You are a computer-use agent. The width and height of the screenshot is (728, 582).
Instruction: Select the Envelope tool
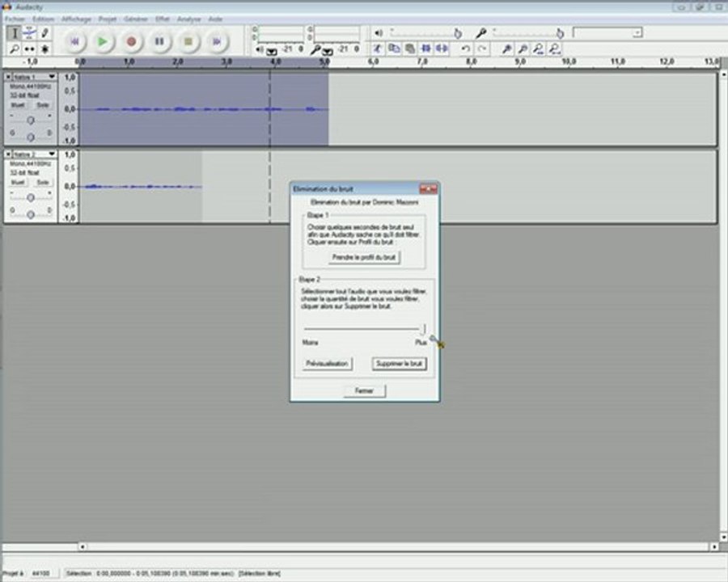click(30, 33)
